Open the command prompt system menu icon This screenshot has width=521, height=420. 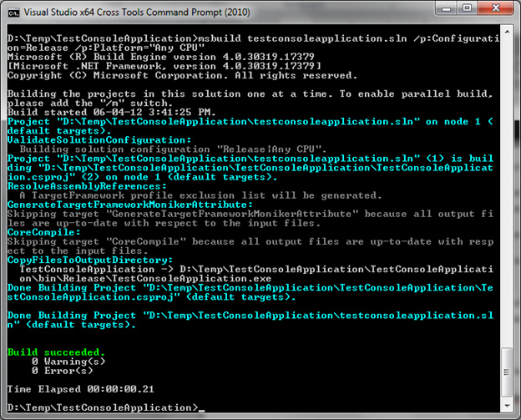point(13,13)
